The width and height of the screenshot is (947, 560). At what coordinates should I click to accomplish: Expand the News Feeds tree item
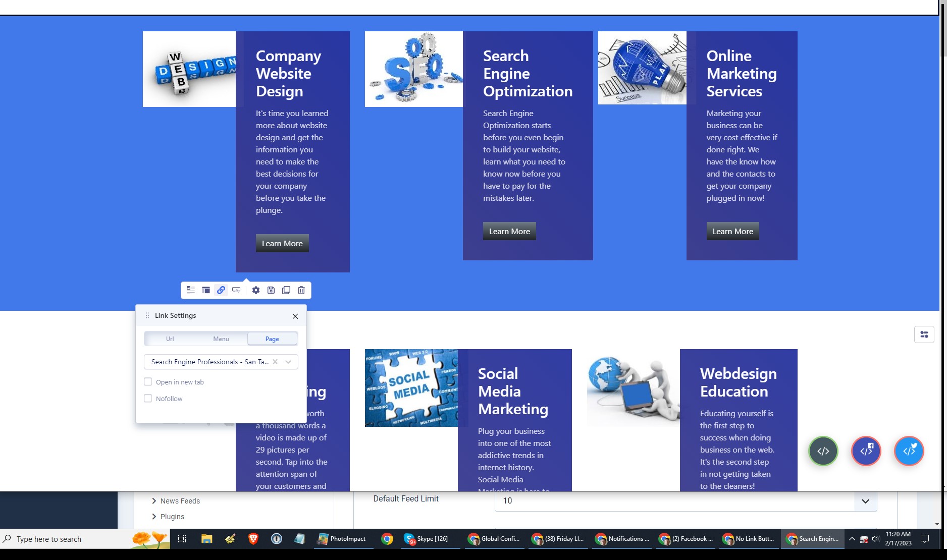click(x=154, y=501)
